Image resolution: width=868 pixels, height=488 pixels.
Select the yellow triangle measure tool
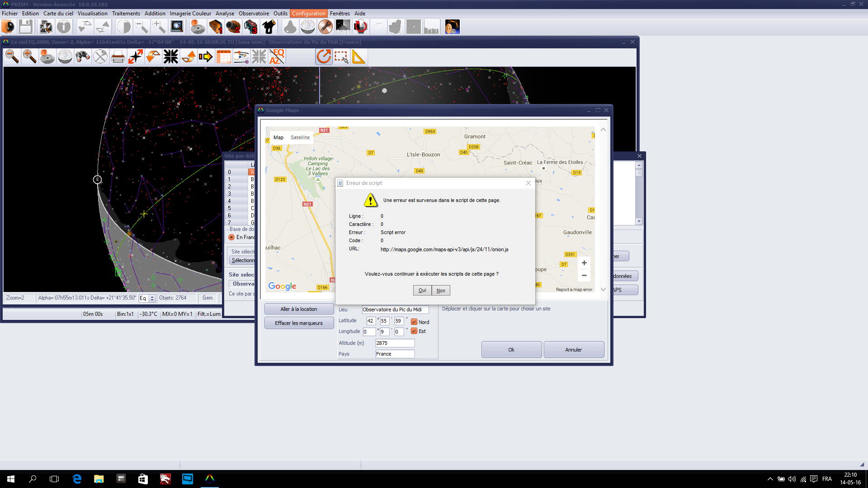(x=359, y=57)
